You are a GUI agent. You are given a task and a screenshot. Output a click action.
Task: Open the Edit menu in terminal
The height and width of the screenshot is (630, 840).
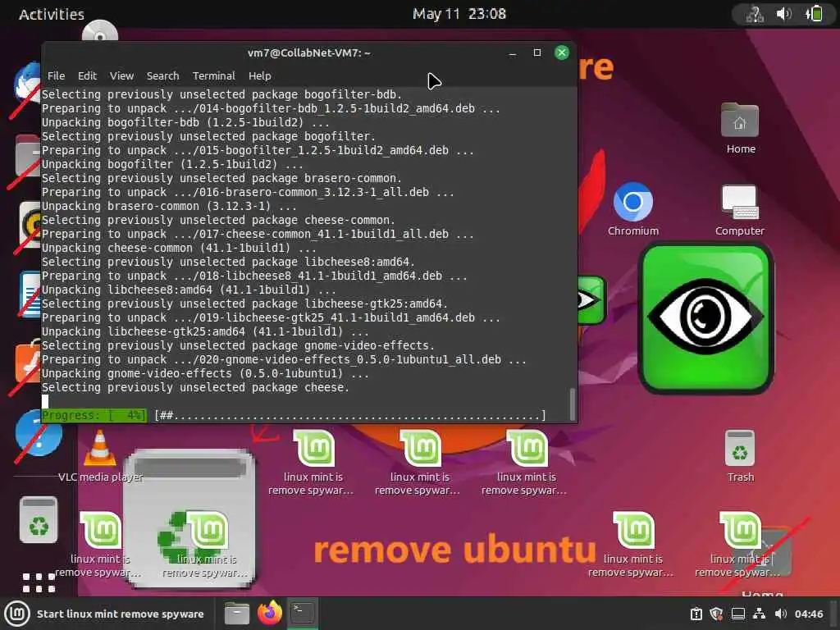pyautogui.click(x=87, y=76)
